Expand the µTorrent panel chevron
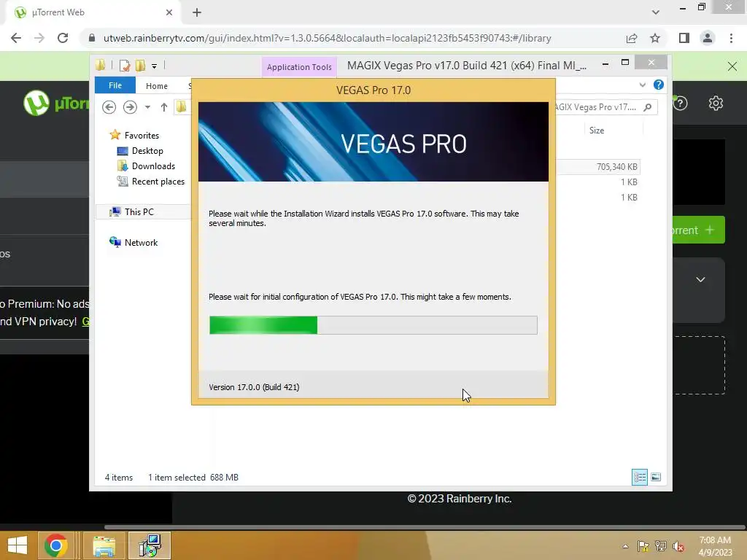Image resolution: width=747 pixels, height=560 pixels. (x=700, y=279)
